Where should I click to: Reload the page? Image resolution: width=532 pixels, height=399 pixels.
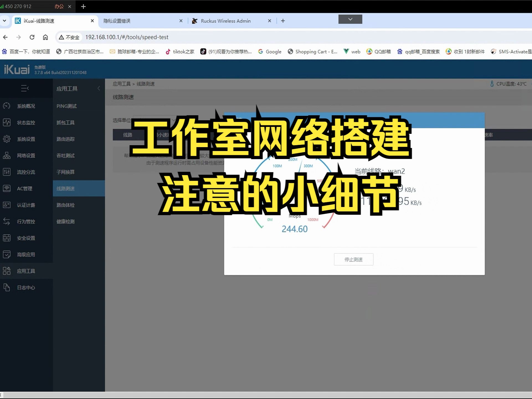tap(32, 37)
